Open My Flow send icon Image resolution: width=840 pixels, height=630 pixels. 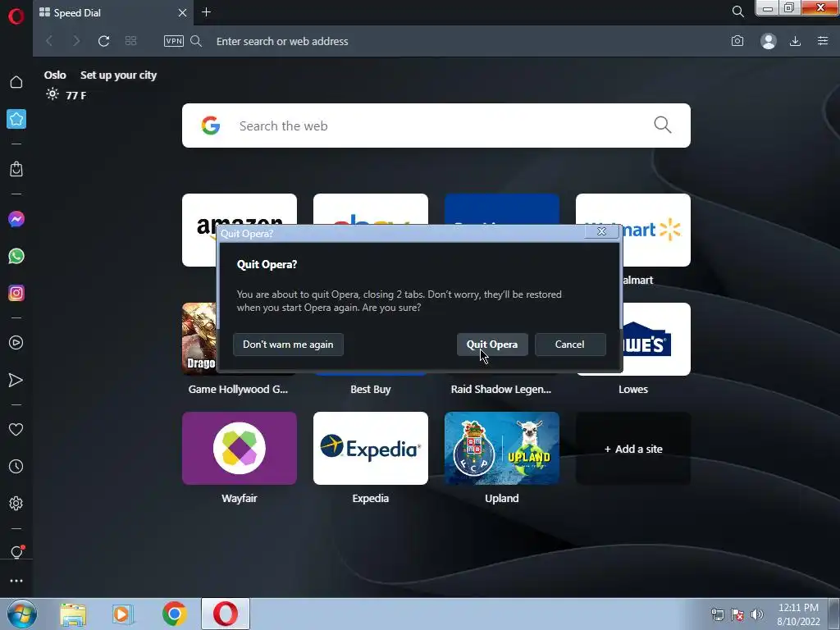[x=16, y=380]
